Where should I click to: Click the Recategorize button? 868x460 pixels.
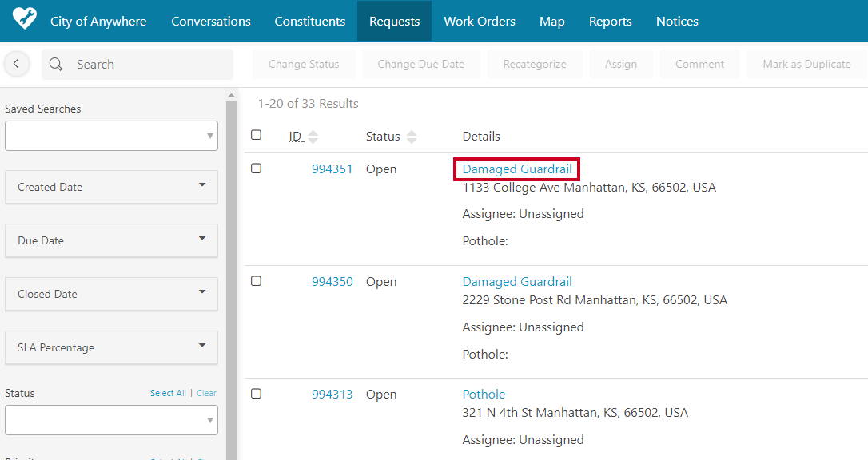pyautogui.click(x=535, y=64)
